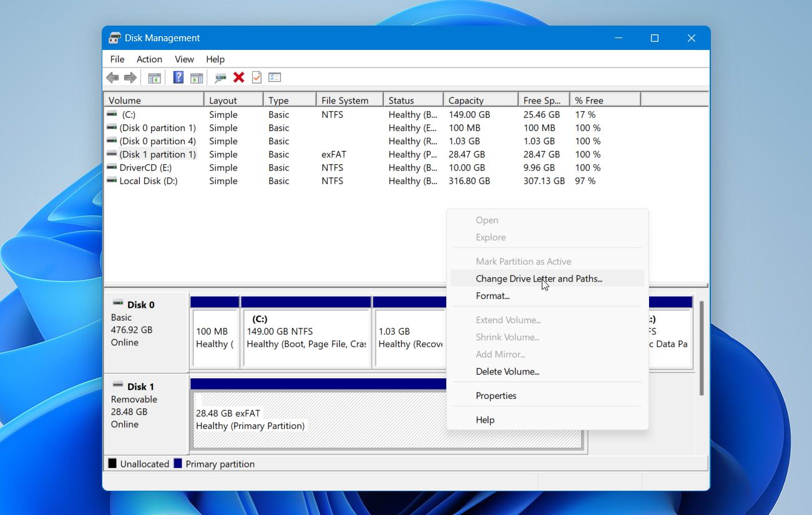Sort by the % Free column header

tap(605, 101)
